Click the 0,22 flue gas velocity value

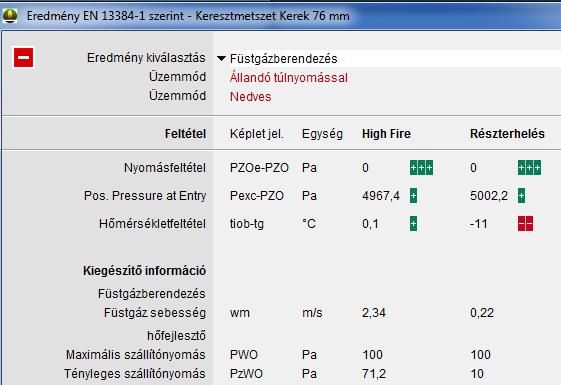click(482, 313)
